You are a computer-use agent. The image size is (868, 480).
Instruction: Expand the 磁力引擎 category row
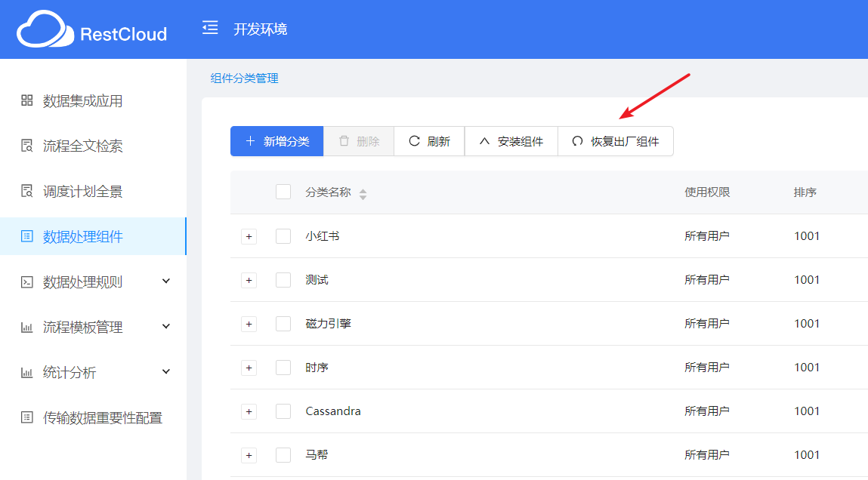pos(249,323)
